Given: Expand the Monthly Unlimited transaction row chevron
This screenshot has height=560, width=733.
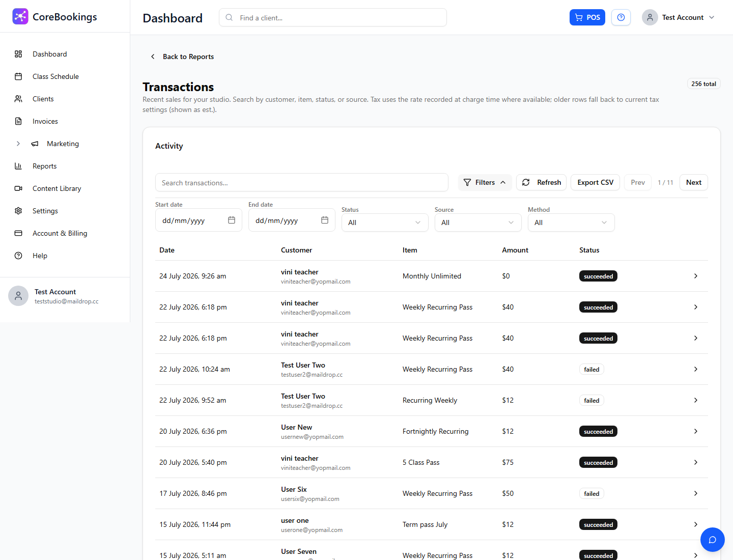Looking at the screenshot, I should [x=696, y=276].
